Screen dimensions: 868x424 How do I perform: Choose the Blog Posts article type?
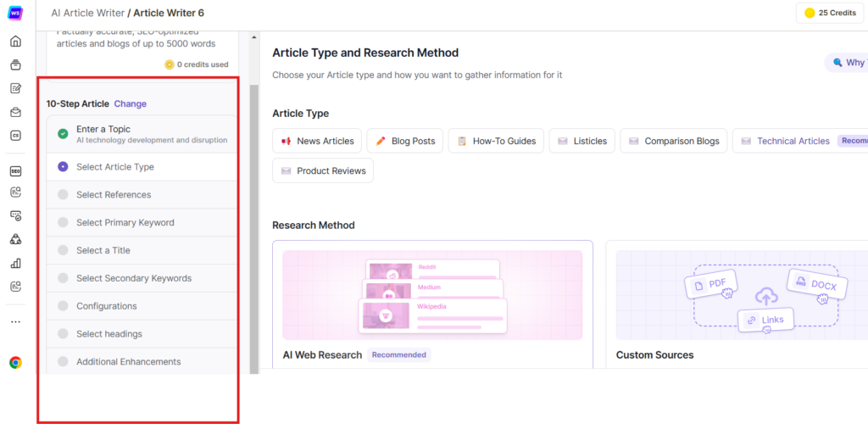click(404, 141)
